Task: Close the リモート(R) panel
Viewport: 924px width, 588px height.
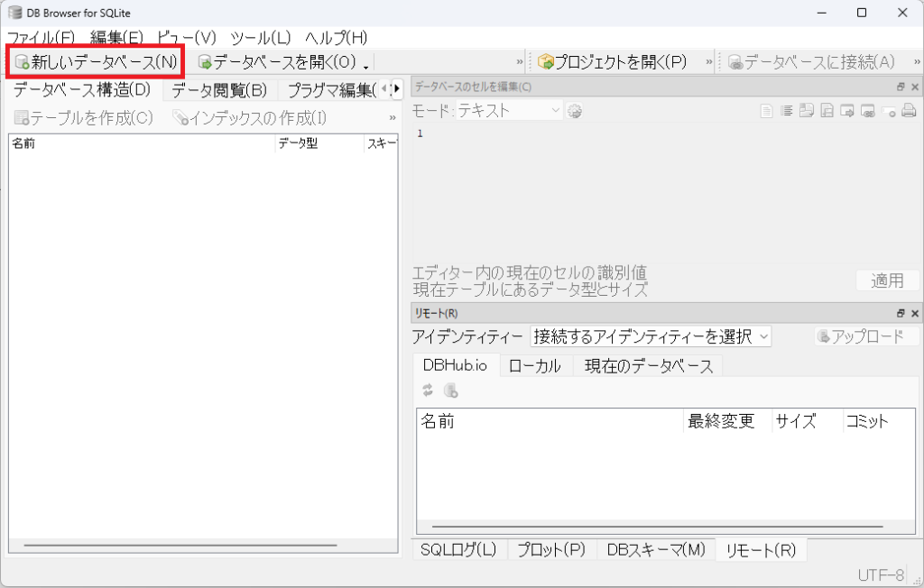Action: coord(915,314)
